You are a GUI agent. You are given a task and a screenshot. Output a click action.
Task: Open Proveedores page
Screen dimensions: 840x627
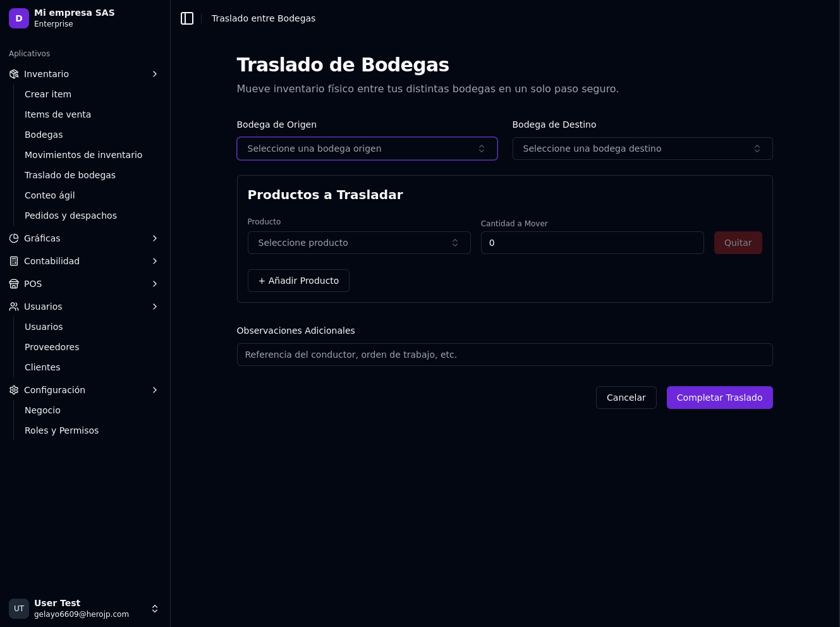(x=52, y=347)
